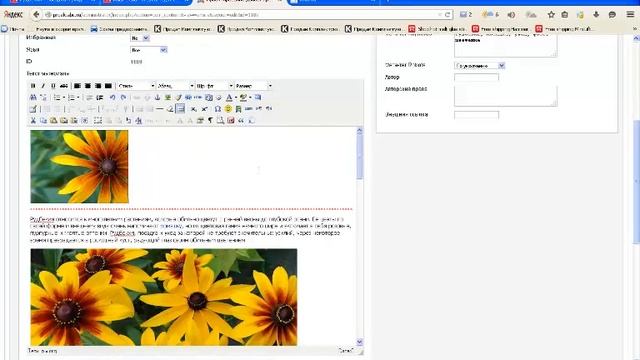Click the page's vertical scrollbar thumb

tap(636, 182)
